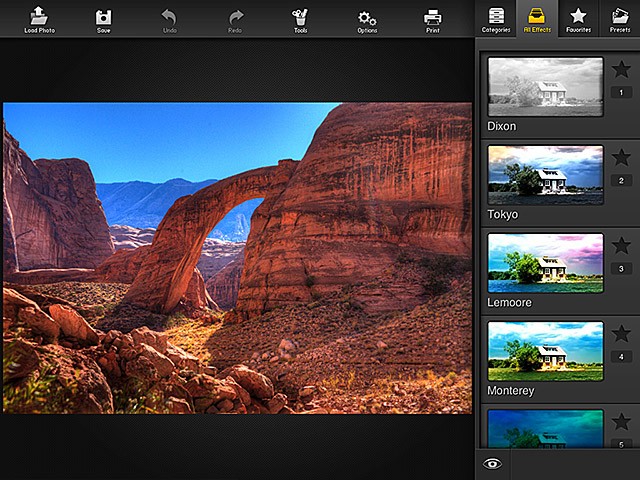The height and width of the screenshot is (480, 640).
Task: Apply the Dixon black and white effect
Action: point(545,88)
